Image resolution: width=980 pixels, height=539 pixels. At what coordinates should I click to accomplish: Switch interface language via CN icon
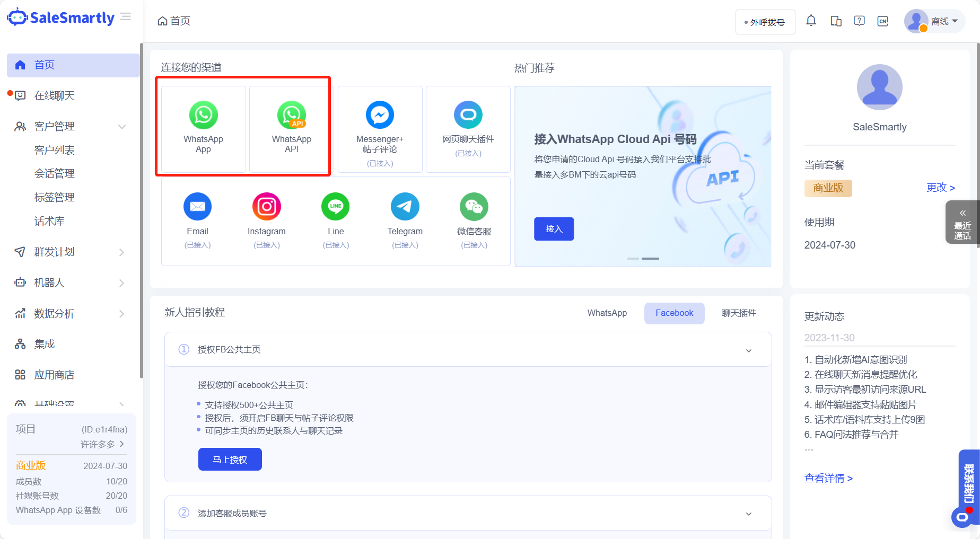[883, 21]
